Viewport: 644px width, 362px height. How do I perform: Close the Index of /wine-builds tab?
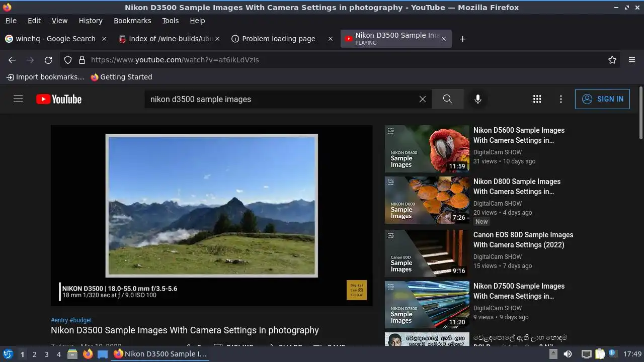tap(217, 39)
